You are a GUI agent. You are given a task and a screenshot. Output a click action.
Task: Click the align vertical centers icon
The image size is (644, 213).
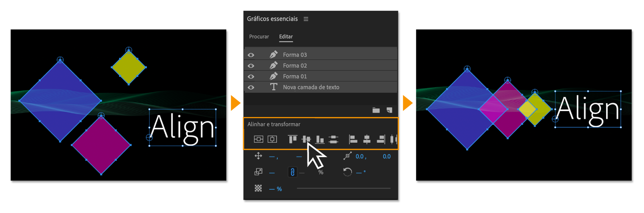point(306,139)
